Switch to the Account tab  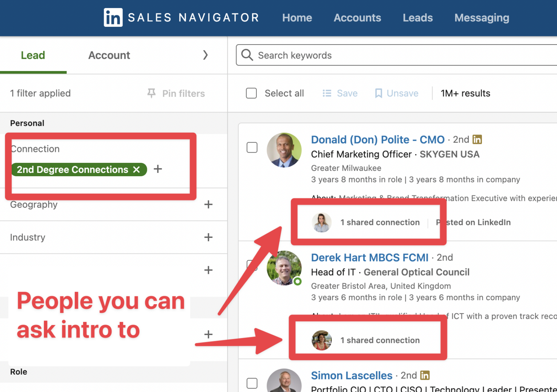click(x=109, y=55)
